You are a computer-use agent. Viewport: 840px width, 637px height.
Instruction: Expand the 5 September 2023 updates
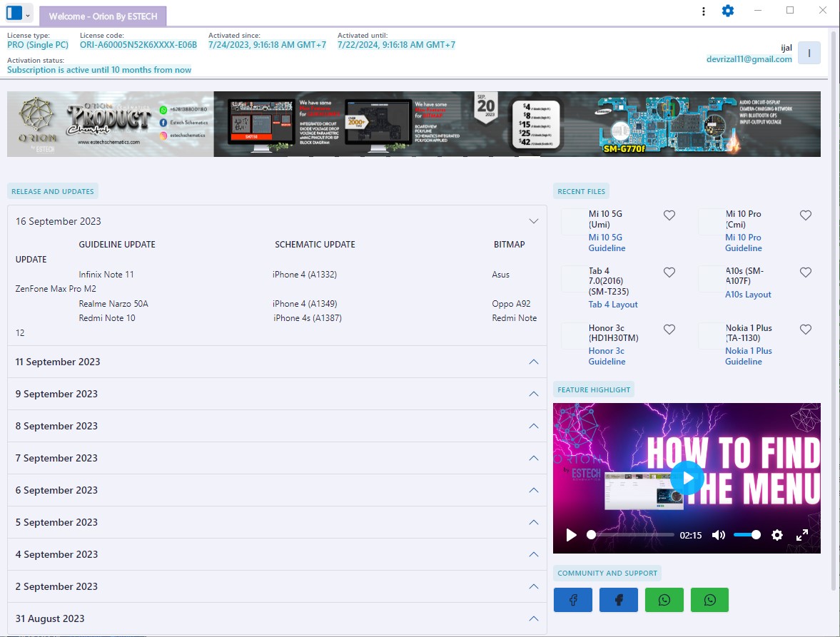pyautogui.click(x=532, y=522)
